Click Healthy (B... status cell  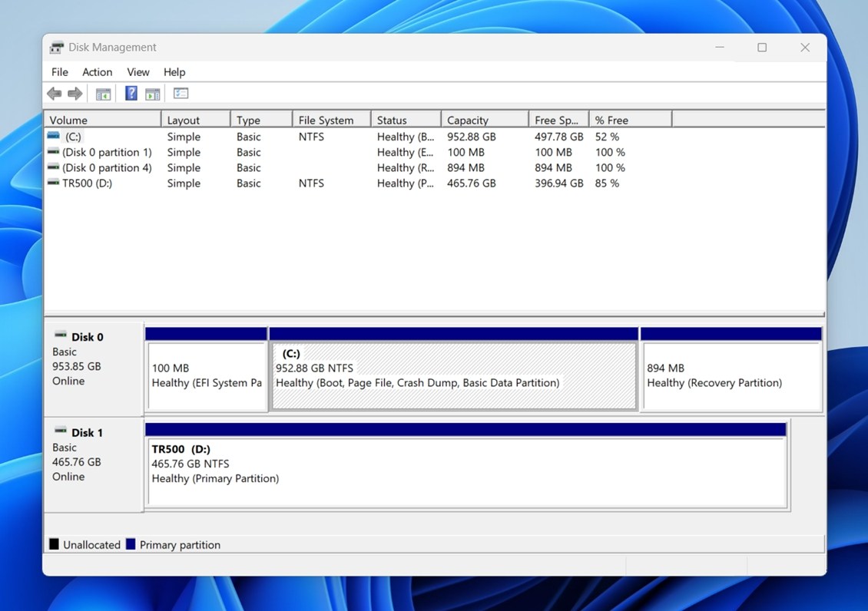[406, 137]
